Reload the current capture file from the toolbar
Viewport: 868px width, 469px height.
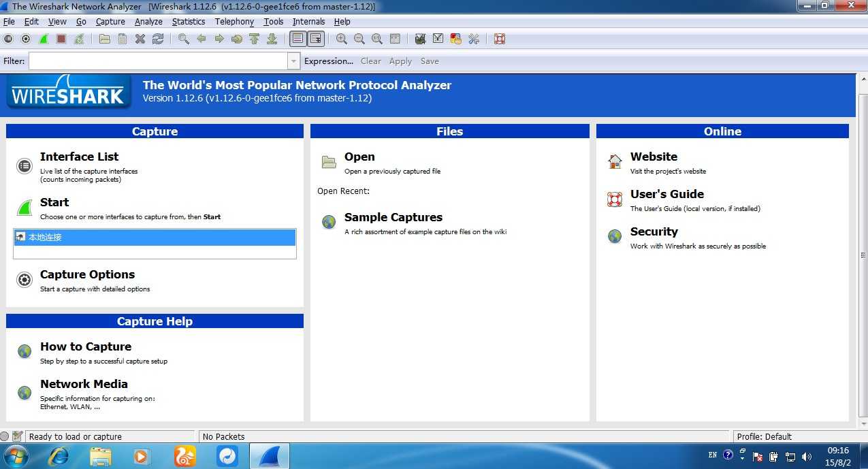157,39
